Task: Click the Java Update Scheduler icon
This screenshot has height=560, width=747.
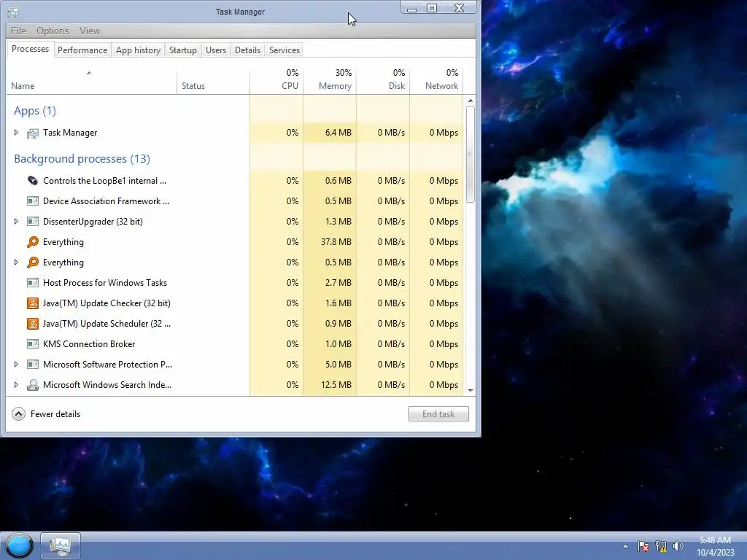Action: [32, 324]
